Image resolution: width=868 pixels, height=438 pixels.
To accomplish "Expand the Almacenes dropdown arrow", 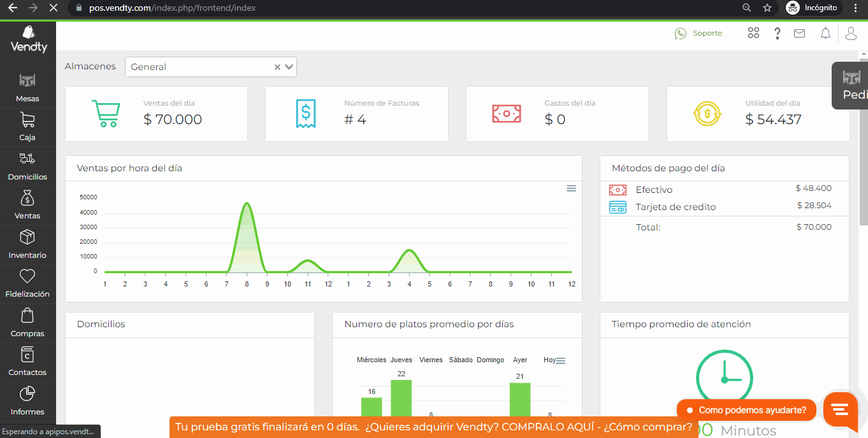I will click(x=289, y=67).
